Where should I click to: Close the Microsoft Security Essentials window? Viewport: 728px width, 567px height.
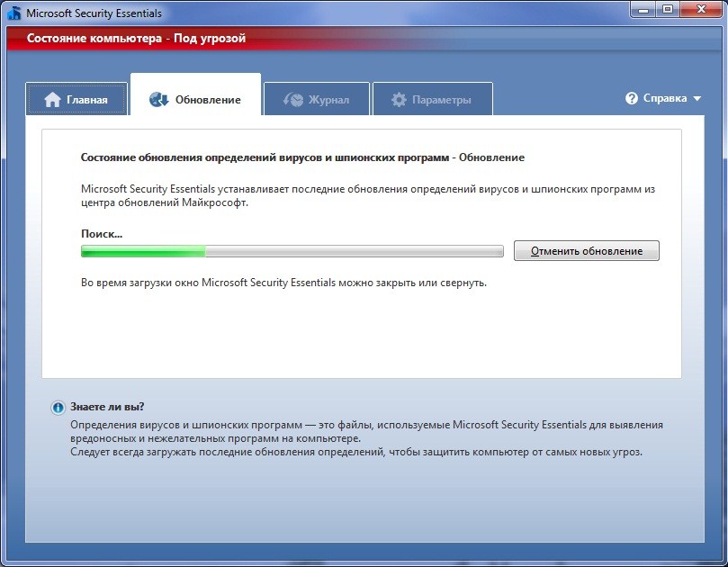point(701,9)
